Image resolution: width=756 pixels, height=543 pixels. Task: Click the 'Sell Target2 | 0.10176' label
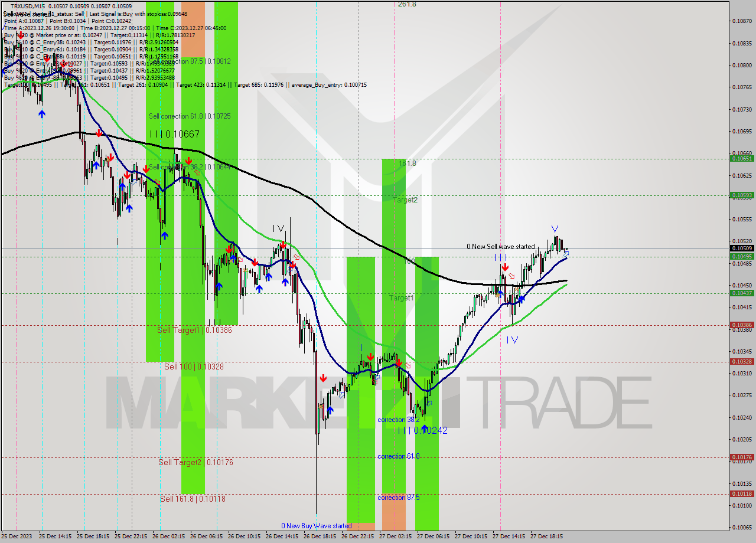click(x=195, y=462)
